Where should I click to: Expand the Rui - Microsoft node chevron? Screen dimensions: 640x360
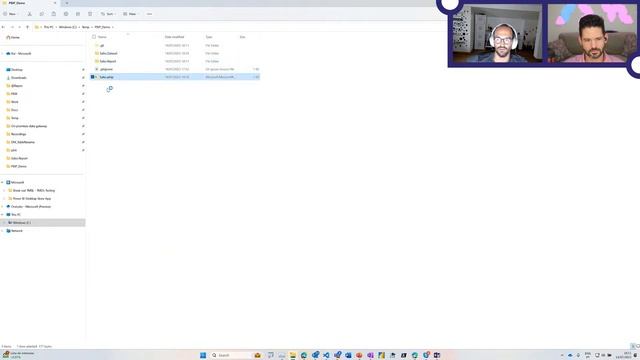click(x=2, y=53)
